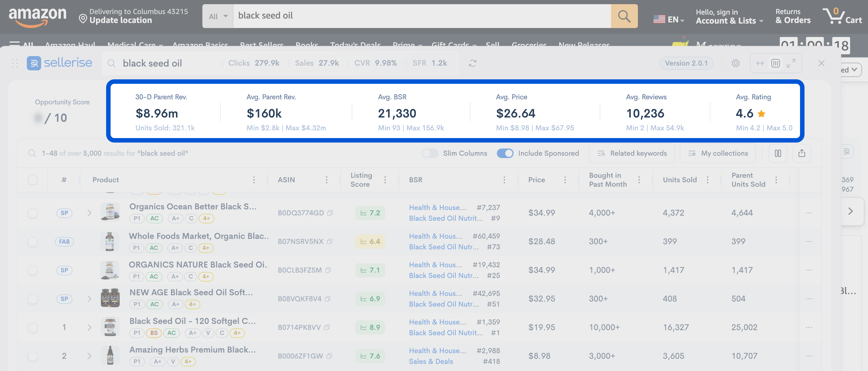This screenshot has height=371, width=868.
Task: Click Best Sellers in the Amazon nav bar
Action: (261, 44)
